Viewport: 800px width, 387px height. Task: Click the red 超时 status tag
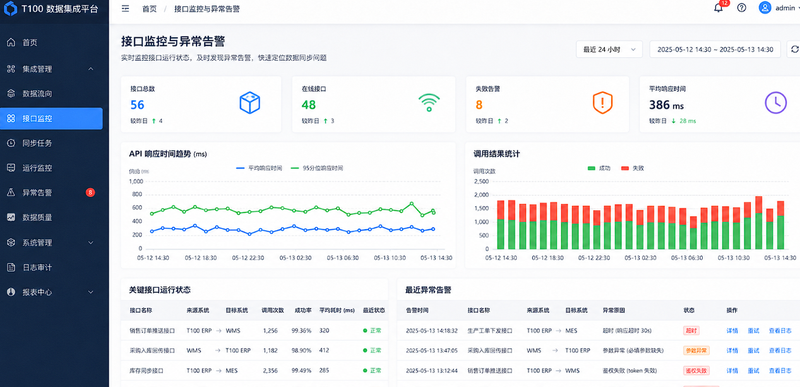coord(691,330)
